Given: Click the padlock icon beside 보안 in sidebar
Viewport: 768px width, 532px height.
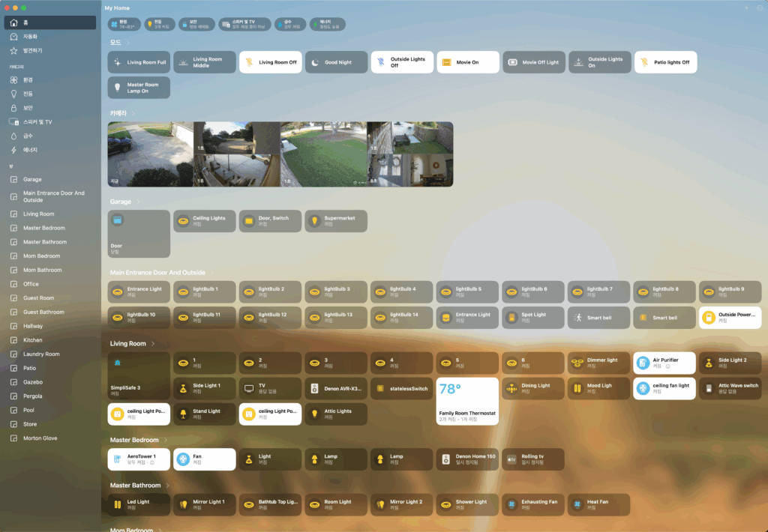Looking at the screenshot, I should [x=13, y=108].
